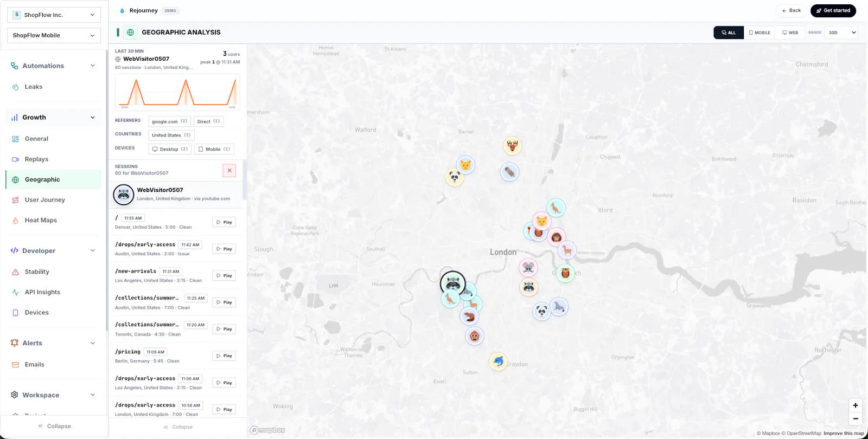Click the raccoon avatar of WebVisitor0507
The width and height of the screenshot is (868, 439).
[124, 195]
